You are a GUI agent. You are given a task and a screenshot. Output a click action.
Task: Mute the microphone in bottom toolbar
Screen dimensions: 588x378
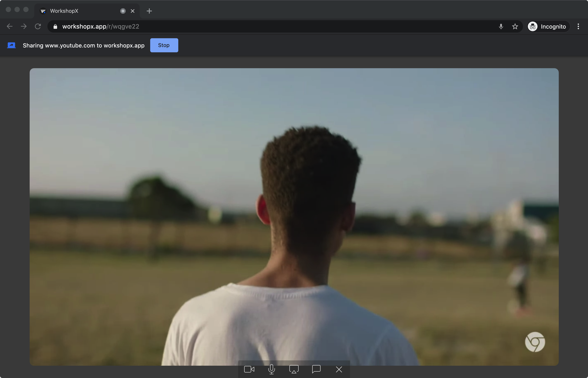pos(271,369)
